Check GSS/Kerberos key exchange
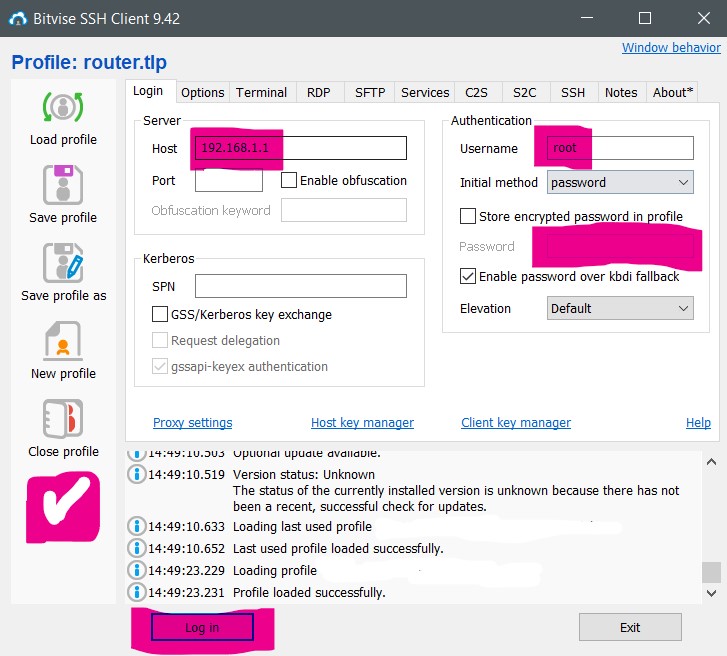 (160, 314)
